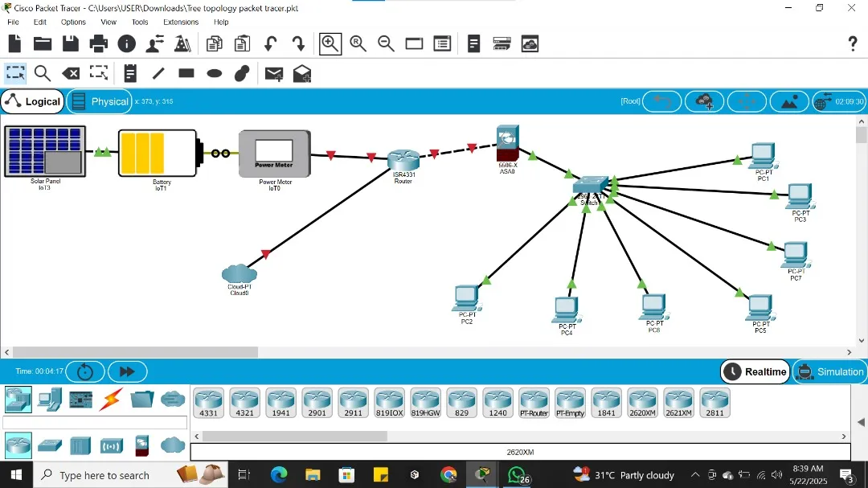Viewport: 868px width, 488px height.
Task: Select the Power Meter IoT0 device
Action: tap(275, 154)
